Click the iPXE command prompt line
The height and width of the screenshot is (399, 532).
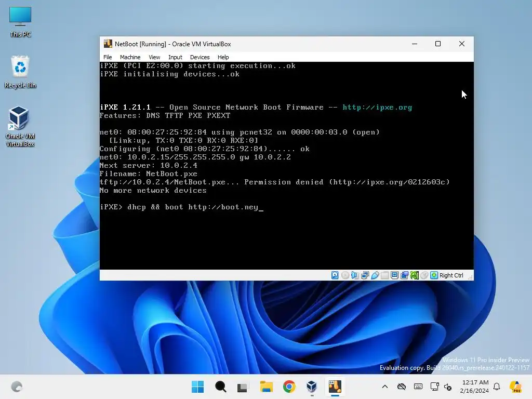click(x=181, y=207)
